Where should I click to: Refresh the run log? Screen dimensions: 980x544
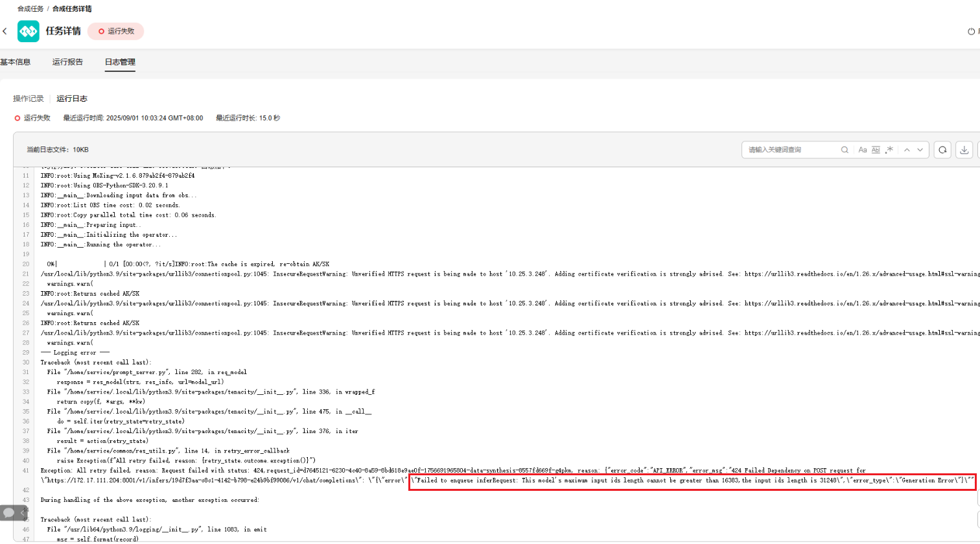tap(942, 150)
